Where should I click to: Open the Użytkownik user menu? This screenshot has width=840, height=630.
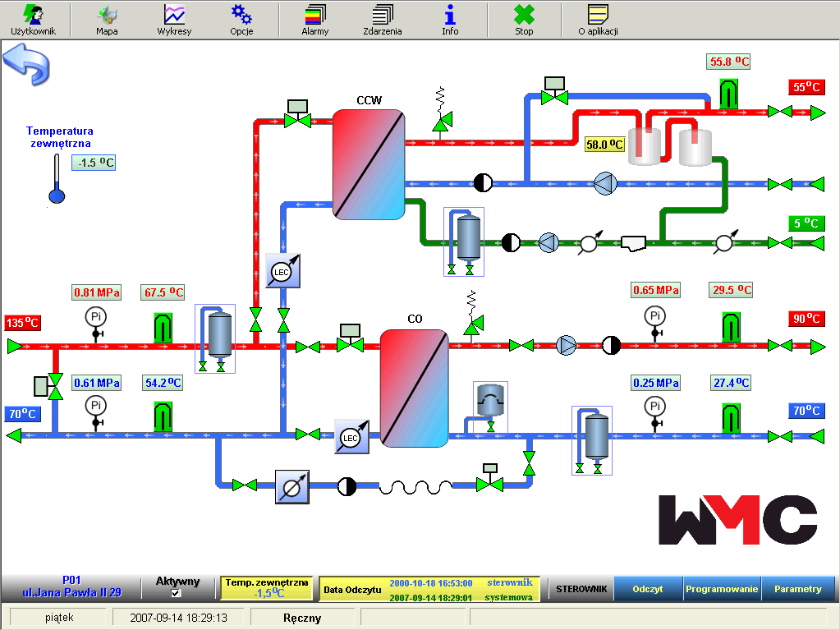(x=33, y=20)
